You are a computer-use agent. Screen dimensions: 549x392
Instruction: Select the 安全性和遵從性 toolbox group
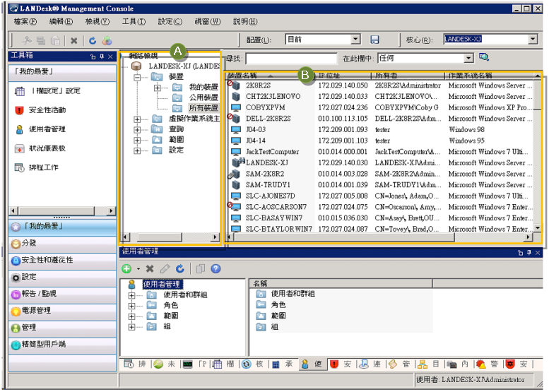tap(62, 261)
